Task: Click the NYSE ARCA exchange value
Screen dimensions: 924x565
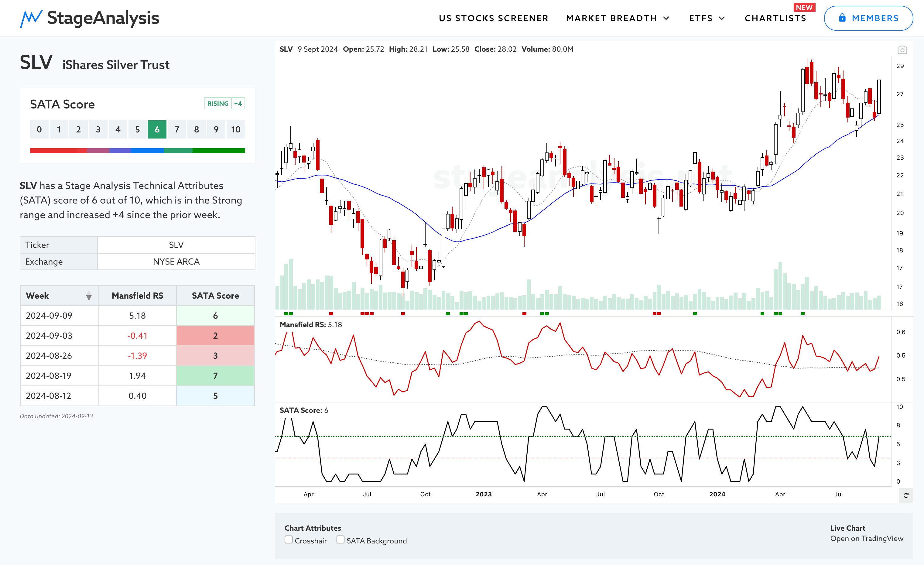Action: pos(176,262)
